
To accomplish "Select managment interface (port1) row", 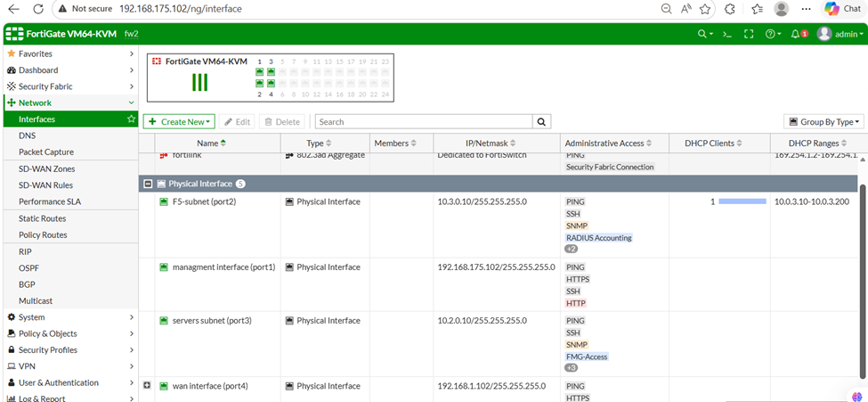I will pyautogui.click(x=499, y=284).
